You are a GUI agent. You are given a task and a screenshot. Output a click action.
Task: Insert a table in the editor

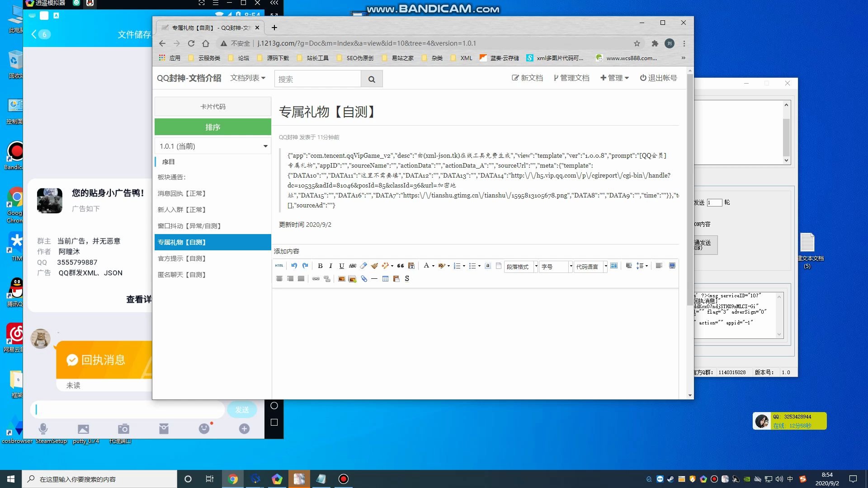click(385, 279)
